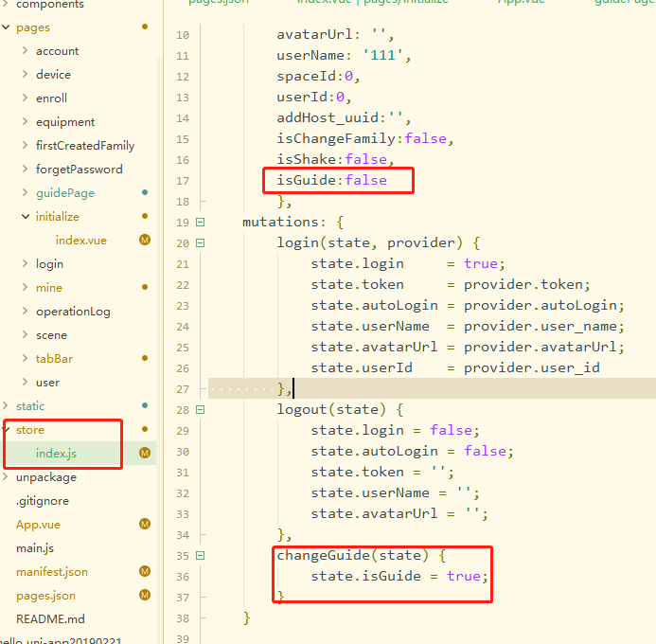Expand the tabBar folder chevron
Viewport: 656px width, 644px height.
point(26,358)
